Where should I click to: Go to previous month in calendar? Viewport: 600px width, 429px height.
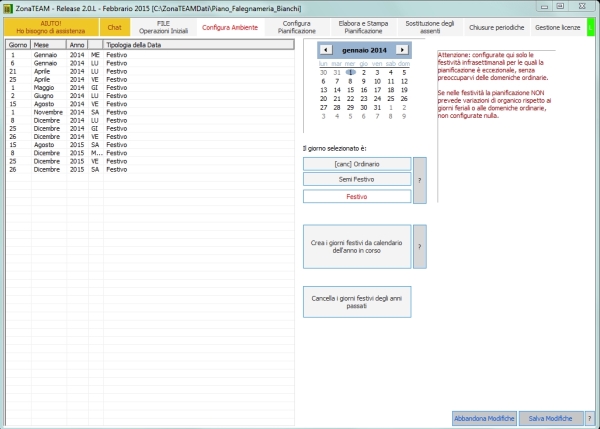pos(326,50)
